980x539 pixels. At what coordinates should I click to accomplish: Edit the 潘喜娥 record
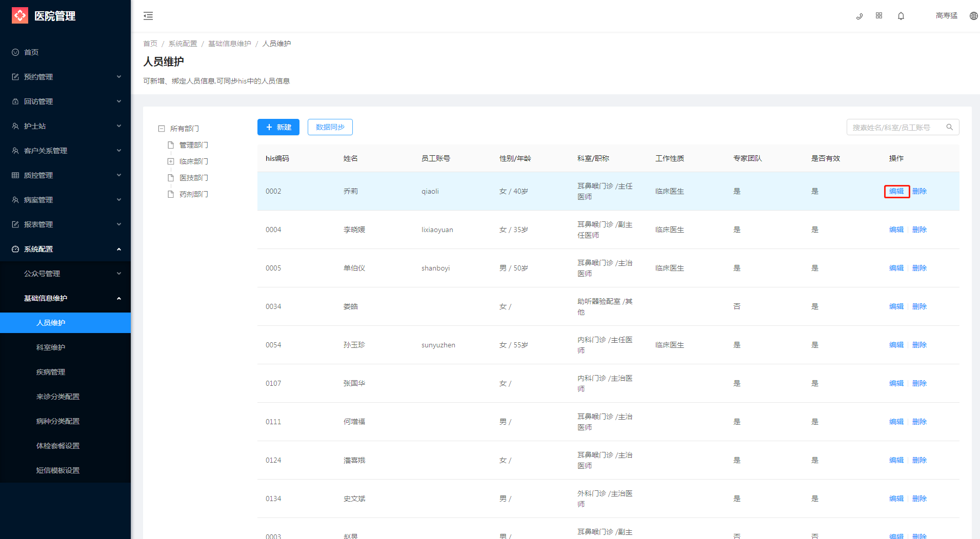click(x=896, y=460)
